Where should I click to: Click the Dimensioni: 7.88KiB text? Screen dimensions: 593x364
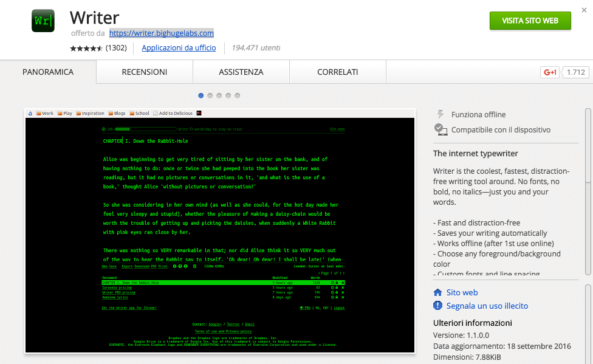point(467,357)
